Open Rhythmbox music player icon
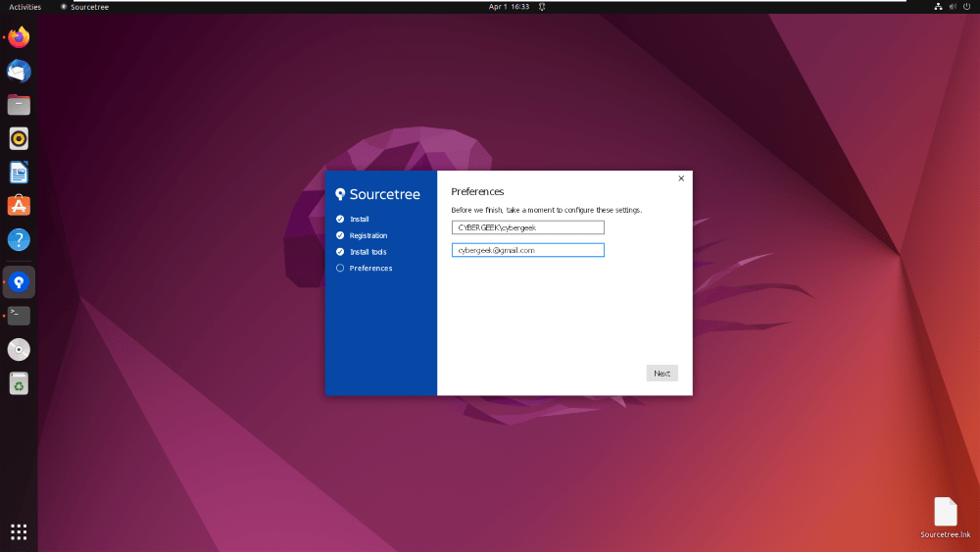The width and height of the screenshot is (980, 552). (19, 139)
